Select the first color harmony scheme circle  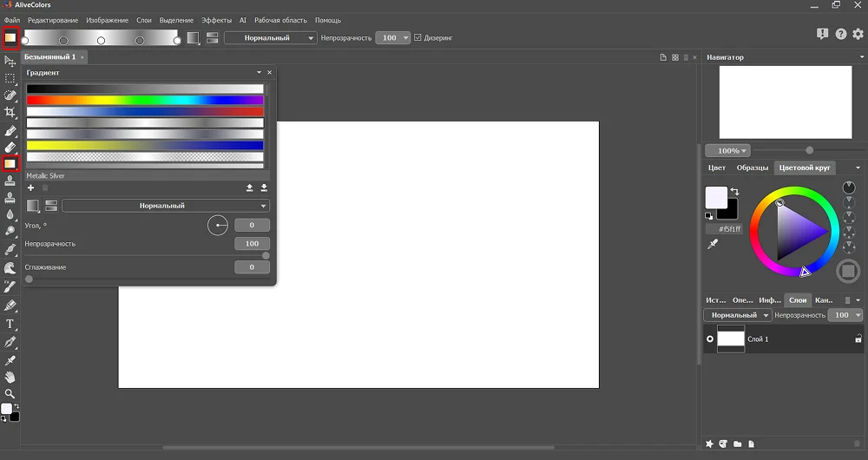[849, 187]
